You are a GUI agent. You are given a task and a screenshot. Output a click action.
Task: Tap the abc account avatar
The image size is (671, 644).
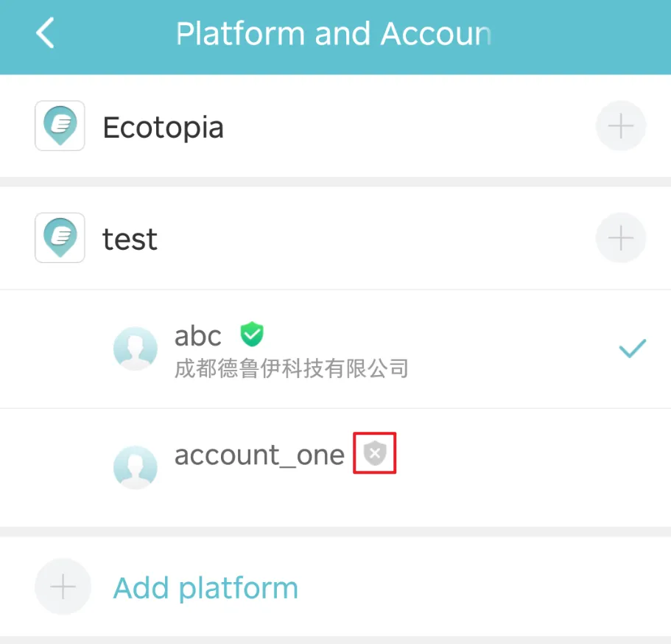(136, 349)
